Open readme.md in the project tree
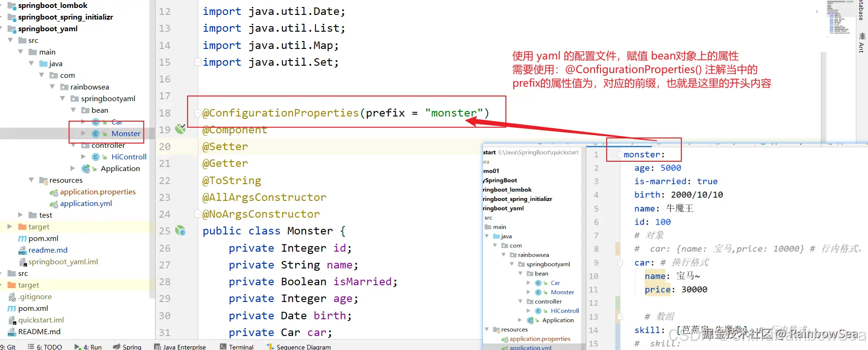 [48, 250]
